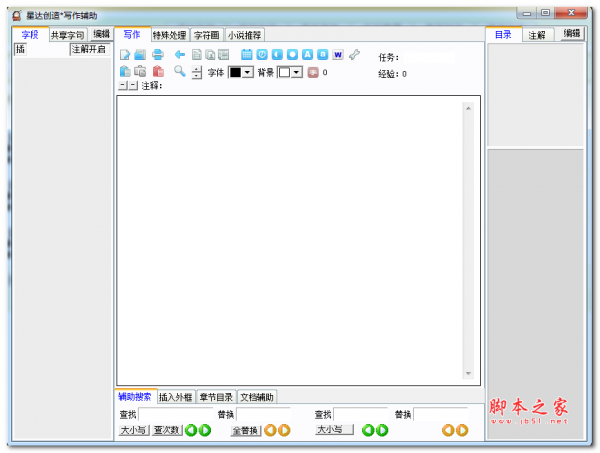The height and width of the screenshot is (453, 600).
Task: Click green next arrow beside 查次数
Action: point(205,430)
